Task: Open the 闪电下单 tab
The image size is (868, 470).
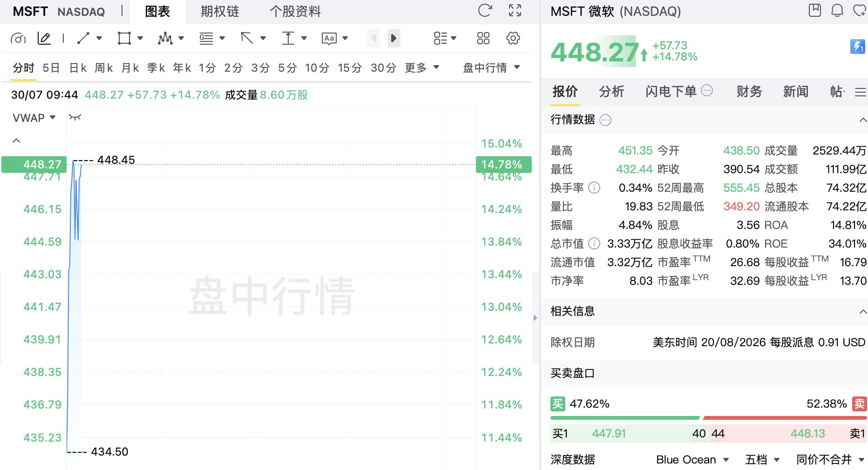Action: coord(671,91)
